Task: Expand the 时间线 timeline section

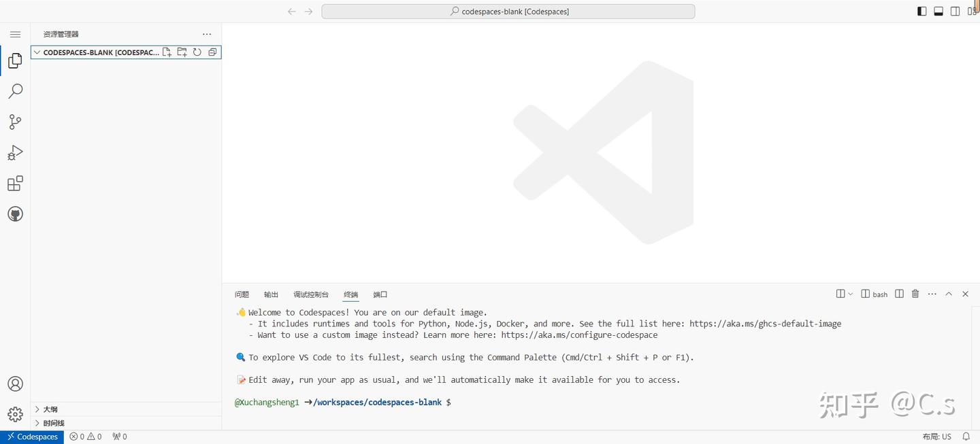Action: click(52, 422)
